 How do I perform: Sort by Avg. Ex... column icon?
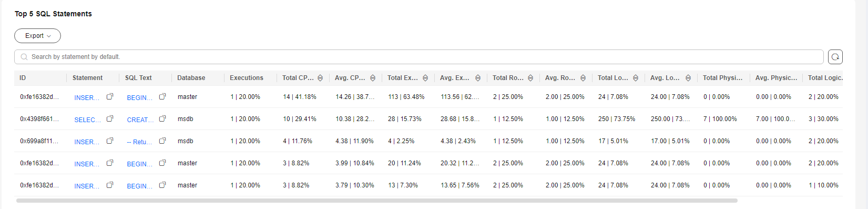[x=478, y=78]
